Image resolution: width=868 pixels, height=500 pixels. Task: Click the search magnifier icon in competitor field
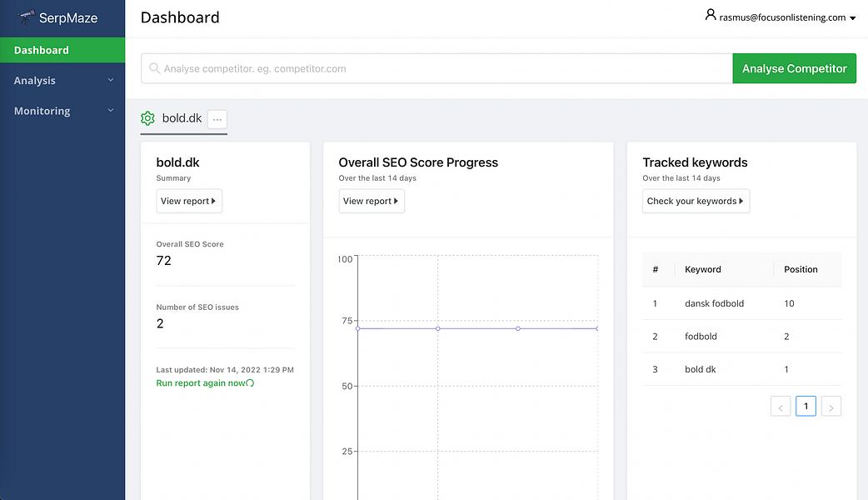pos(154,68)
